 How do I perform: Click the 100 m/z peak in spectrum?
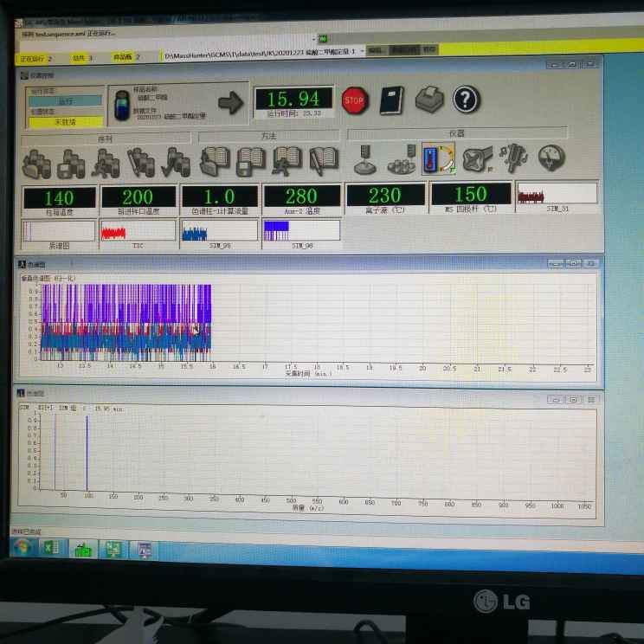[87, 450]
